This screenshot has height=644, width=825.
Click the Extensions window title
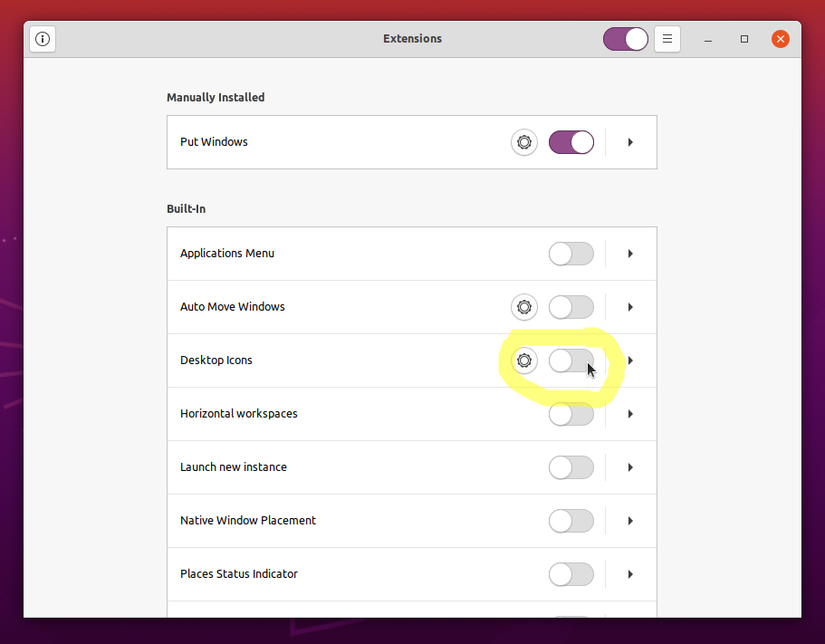point(413,39)
